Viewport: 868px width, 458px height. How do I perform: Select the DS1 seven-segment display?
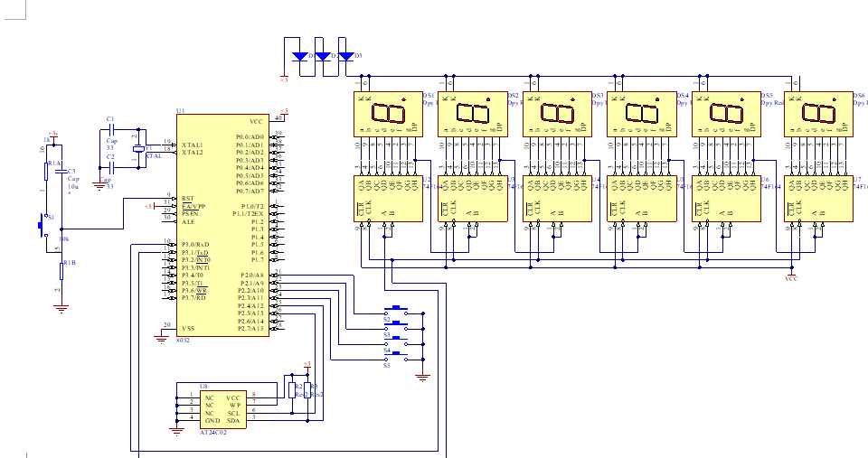[388, 115]
